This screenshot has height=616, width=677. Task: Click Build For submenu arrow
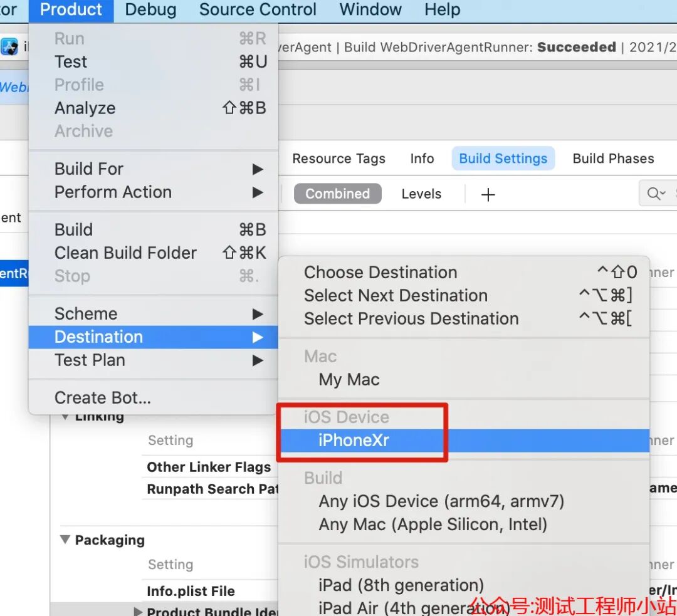click(258, 169)
